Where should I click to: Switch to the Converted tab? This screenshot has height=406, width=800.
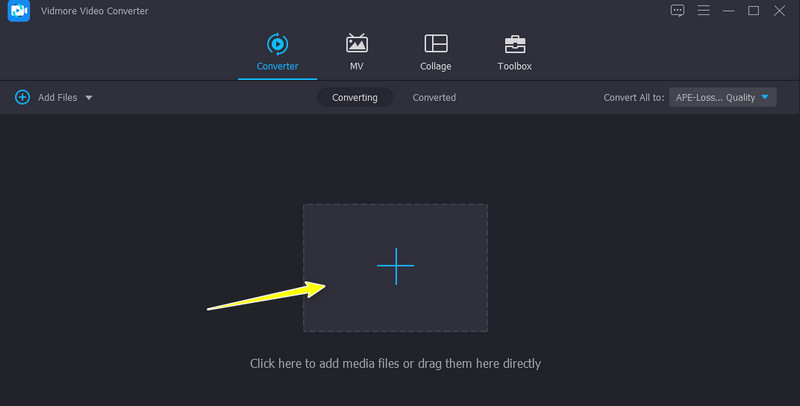point(434,97)
